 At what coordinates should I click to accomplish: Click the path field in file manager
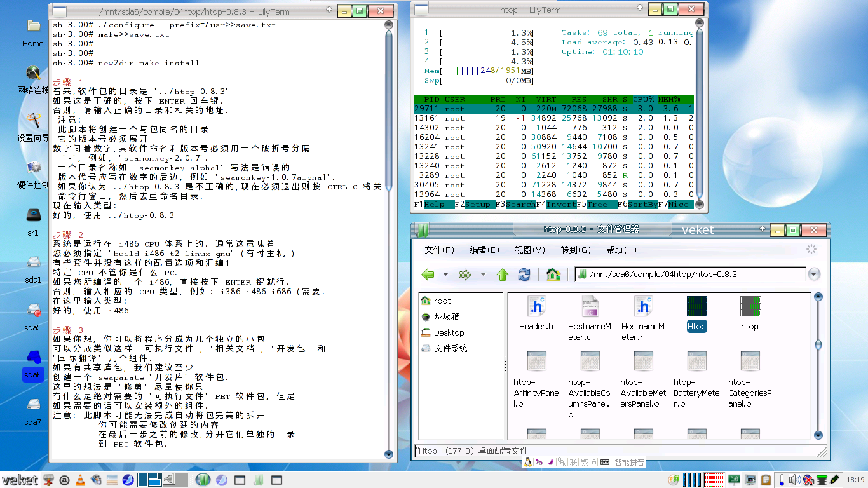pos(689,274)
